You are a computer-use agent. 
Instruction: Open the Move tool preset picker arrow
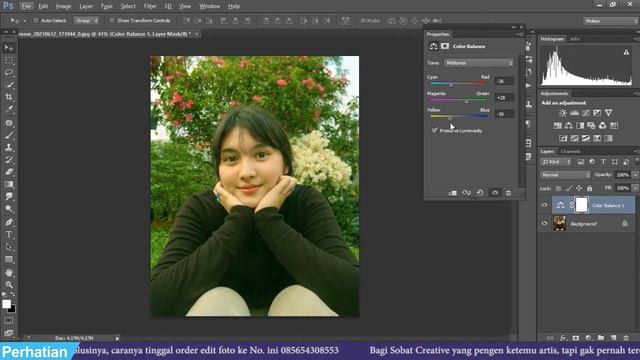(24, 21)
